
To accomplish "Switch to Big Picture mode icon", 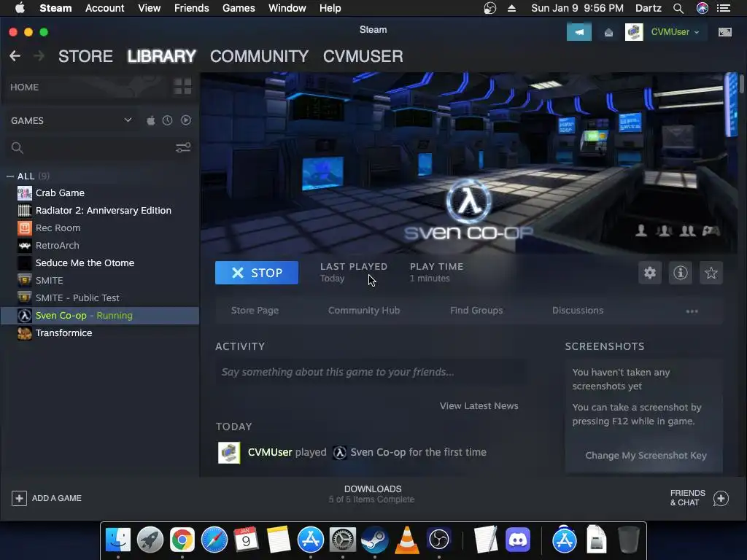I will pyautogui.click(x=724, y=32).
